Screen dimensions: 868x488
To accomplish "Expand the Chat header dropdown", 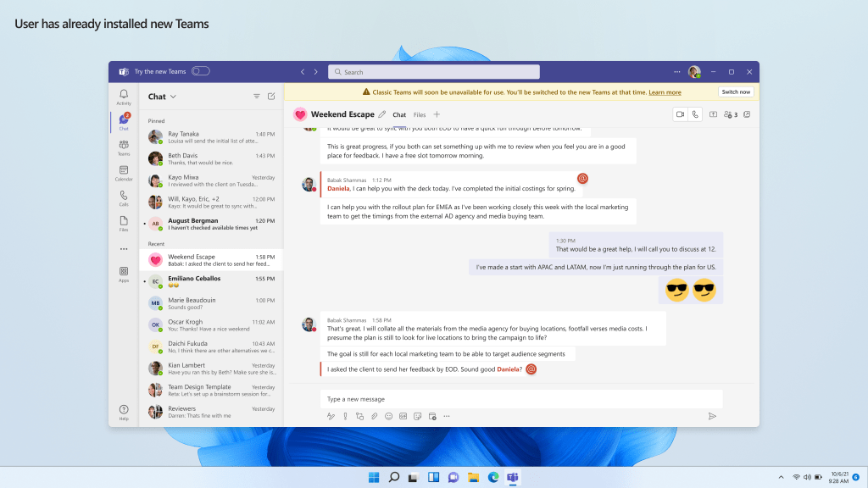I will [x=173, y=97].
